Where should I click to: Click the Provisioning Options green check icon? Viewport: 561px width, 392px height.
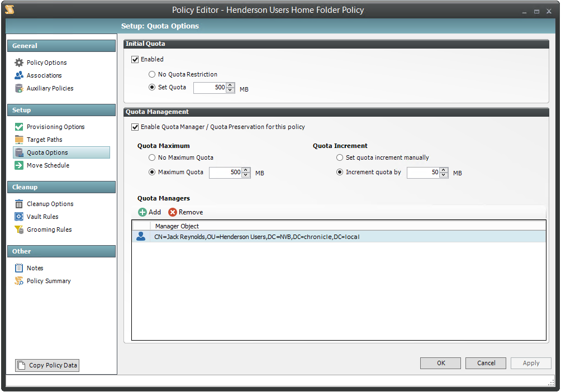point(19,127)
